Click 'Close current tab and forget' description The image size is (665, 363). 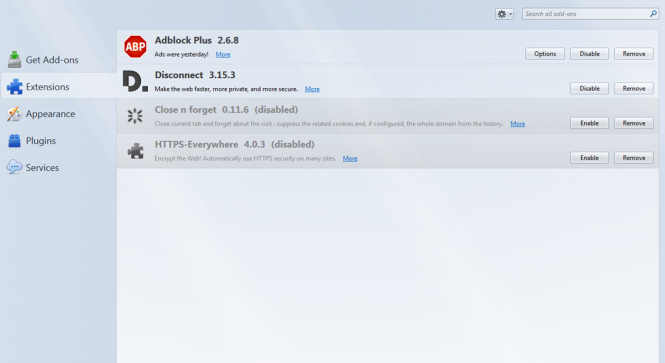[x=329, y=124]
